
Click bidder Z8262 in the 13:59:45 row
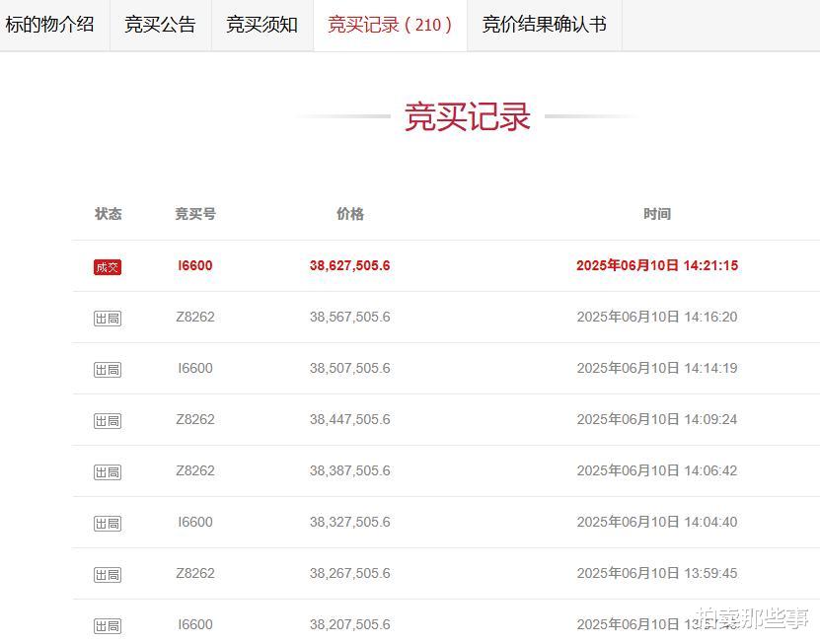pos(195,573)
